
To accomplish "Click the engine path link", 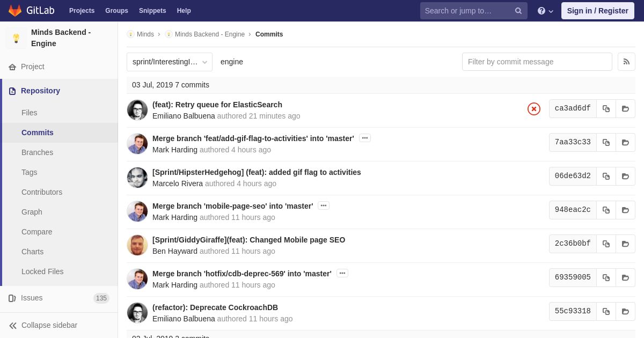I will coord(232,62).
